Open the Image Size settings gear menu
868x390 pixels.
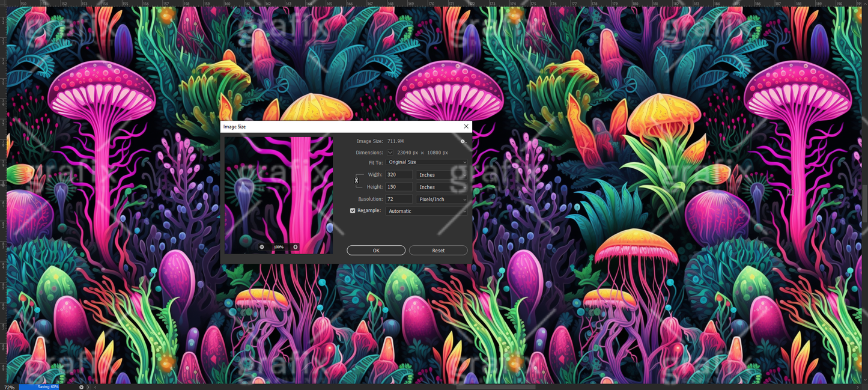pyautogui.click(x=463, y=141)
